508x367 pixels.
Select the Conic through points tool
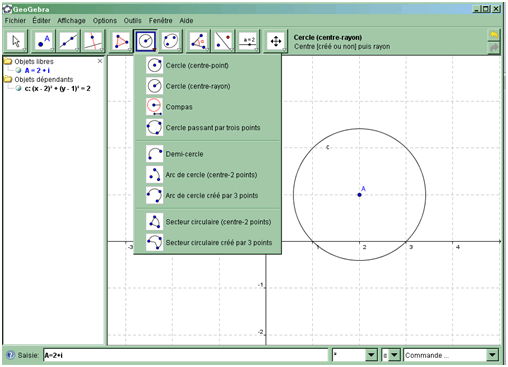(x=171, y=41)
